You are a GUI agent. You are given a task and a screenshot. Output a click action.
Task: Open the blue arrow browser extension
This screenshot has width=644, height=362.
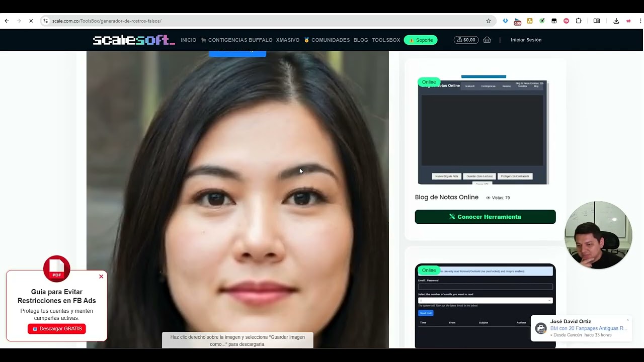pyautogui.click(x=506, y=21)
